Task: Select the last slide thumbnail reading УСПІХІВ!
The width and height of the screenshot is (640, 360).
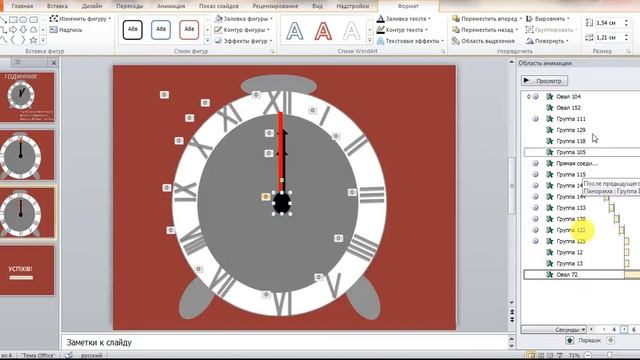Action: tap(27, 270)
